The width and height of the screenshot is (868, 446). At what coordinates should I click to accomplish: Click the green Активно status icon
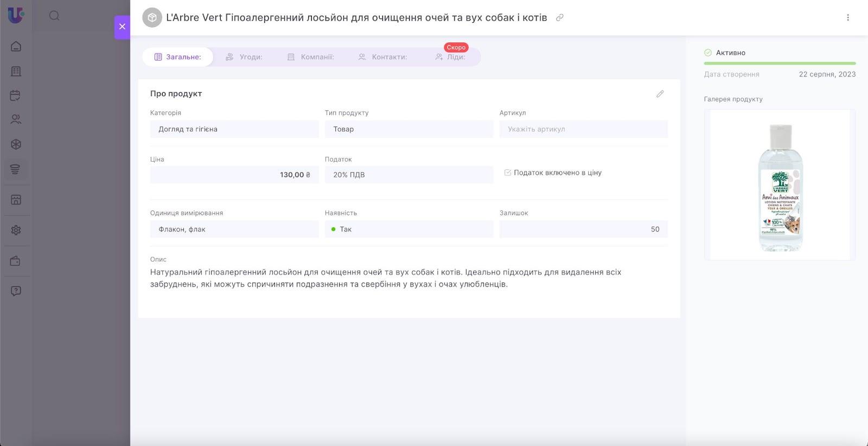pyautogui.click(x=708, y=53)
